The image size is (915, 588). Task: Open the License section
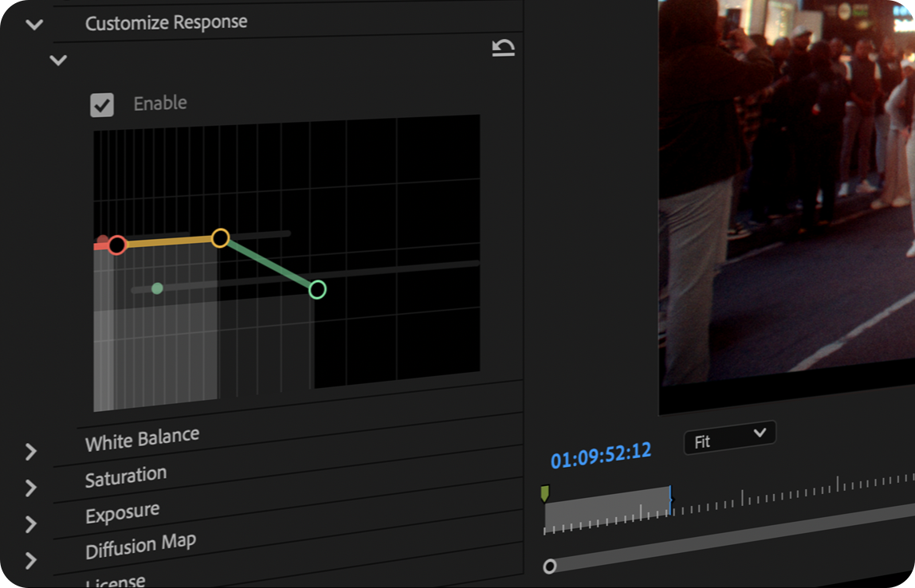tap(116, 582)
